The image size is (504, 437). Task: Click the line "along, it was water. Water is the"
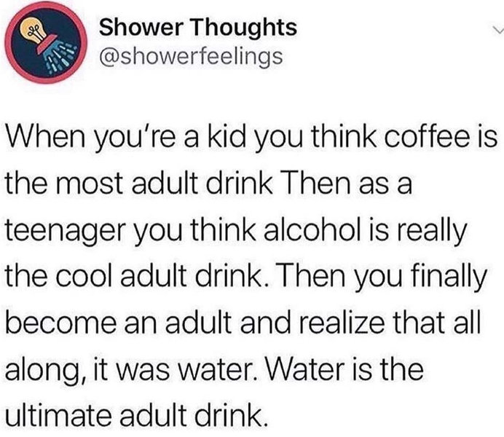click(x=214, y=369)
